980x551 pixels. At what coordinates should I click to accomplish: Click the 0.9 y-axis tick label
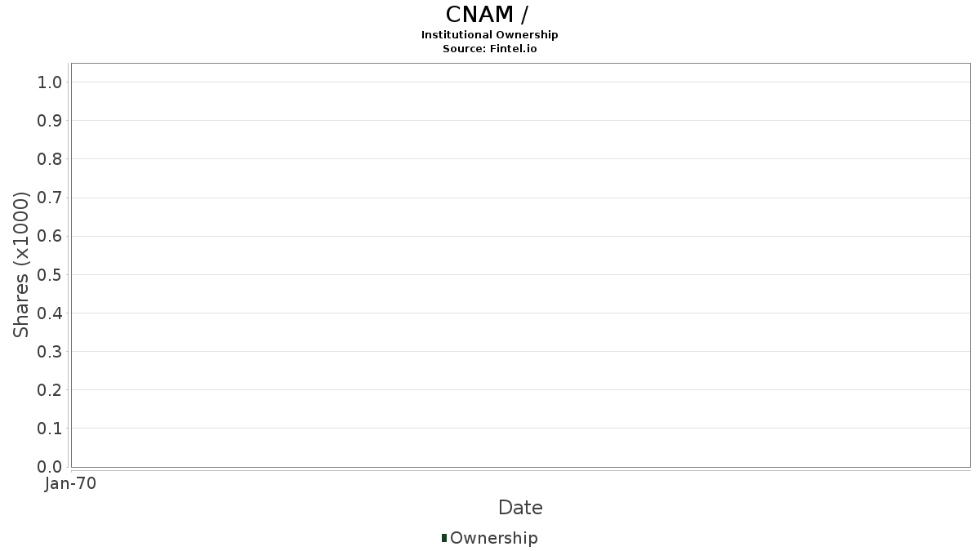click(50, 121)
